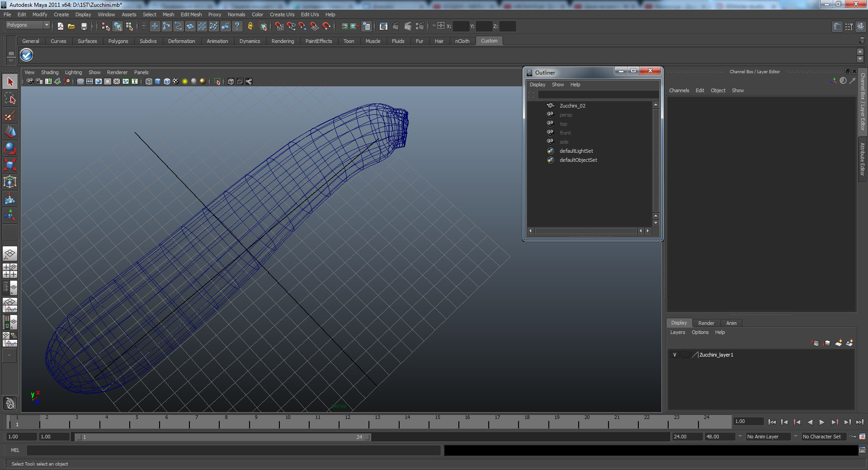Click the Open Scene folder icon
868x470 pixels.
pyautogui.click(x=71, y=26)
